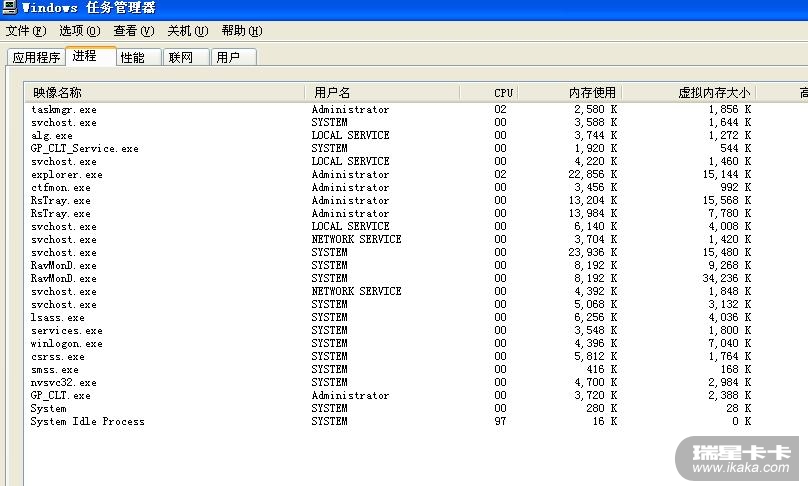Open the 选项(O) menu
808x486 pixels.
click(x=79, y=31)
